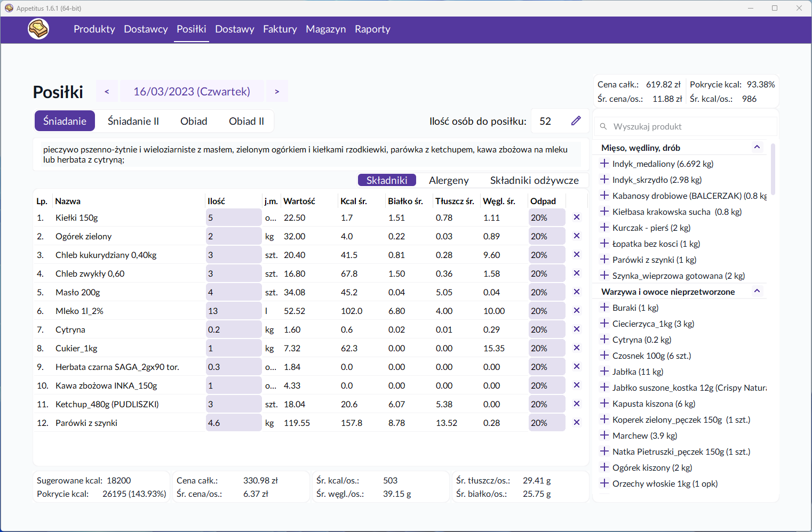
Task: Collapse Warzywa i owoce nieprzetworzone section
Action: coord(757,291)
